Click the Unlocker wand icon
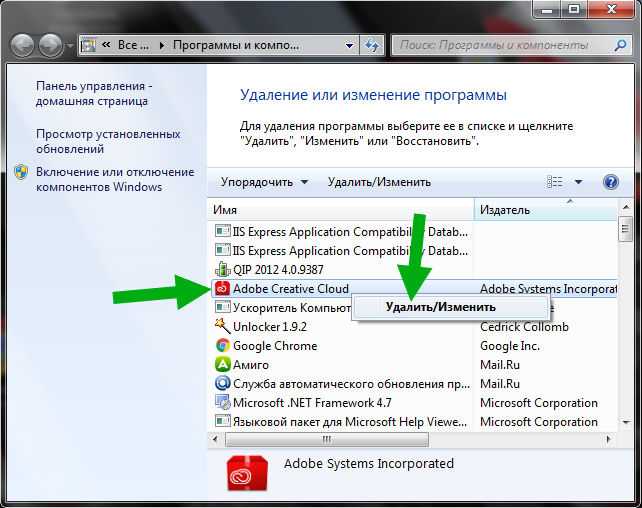Viewport: 642px width, 508px height. click(x=222, y=326)
